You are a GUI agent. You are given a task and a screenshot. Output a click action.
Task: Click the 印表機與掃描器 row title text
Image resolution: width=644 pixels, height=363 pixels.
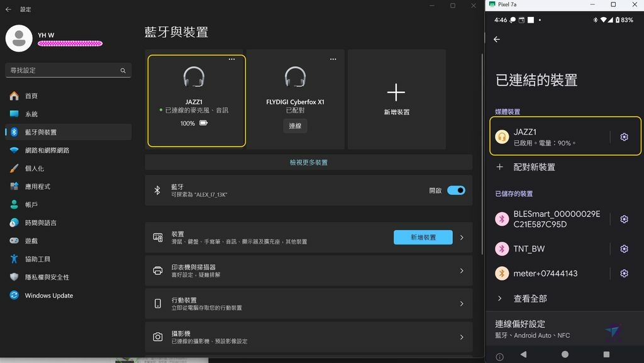[194, 267]
